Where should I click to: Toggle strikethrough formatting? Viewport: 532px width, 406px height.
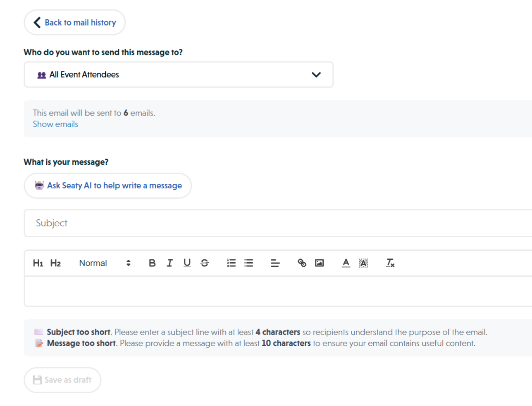[x=205, y=263]
